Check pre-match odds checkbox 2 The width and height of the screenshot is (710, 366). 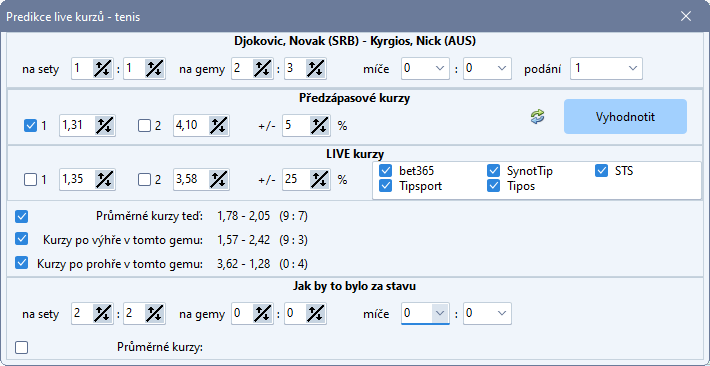144,125
